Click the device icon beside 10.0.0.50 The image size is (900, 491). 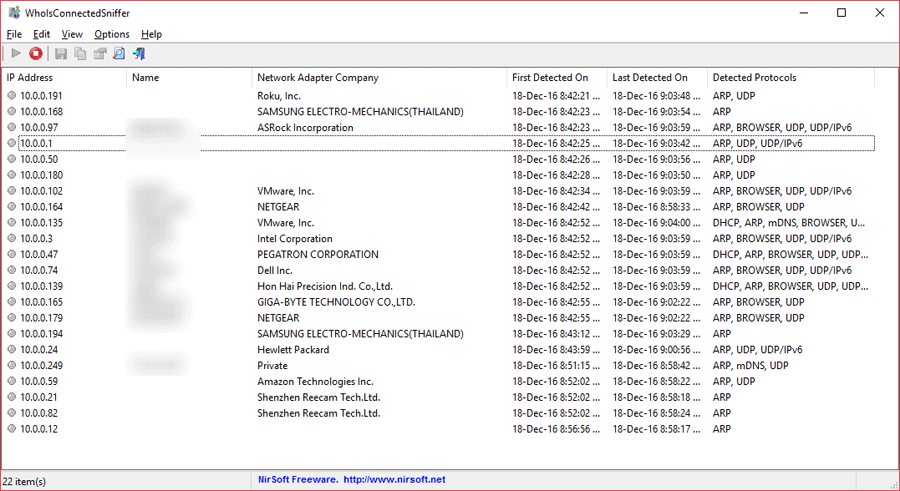(11, 159)
